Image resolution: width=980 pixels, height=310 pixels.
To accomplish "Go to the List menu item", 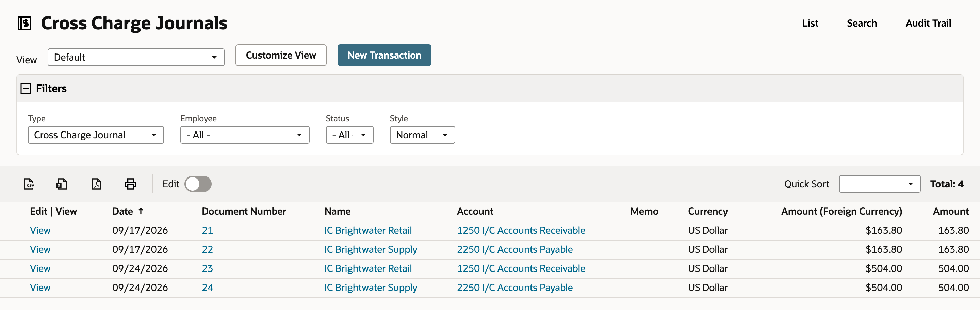I will click(810, 23).
